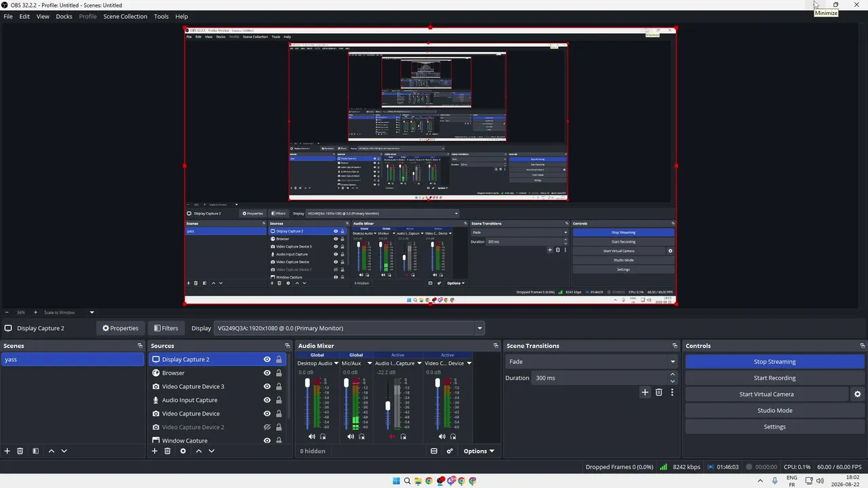The image size is (868, 488).
Task: Show the Video Capture Device 2 source
Action: [267, 427]
